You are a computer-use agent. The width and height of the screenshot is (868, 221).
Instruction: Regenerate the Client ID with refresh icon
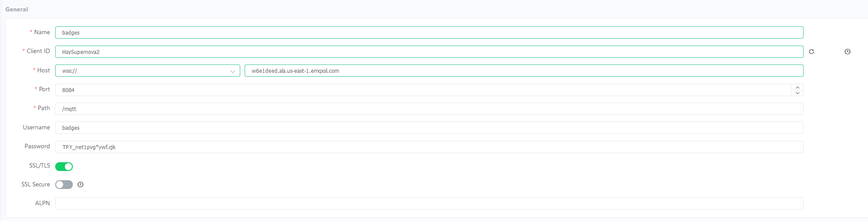811,52
